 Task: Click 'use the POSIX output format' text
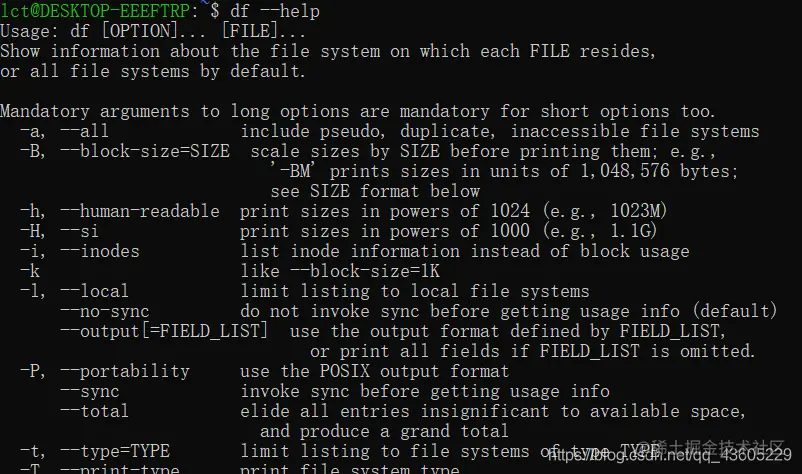(x=374, y=371)
